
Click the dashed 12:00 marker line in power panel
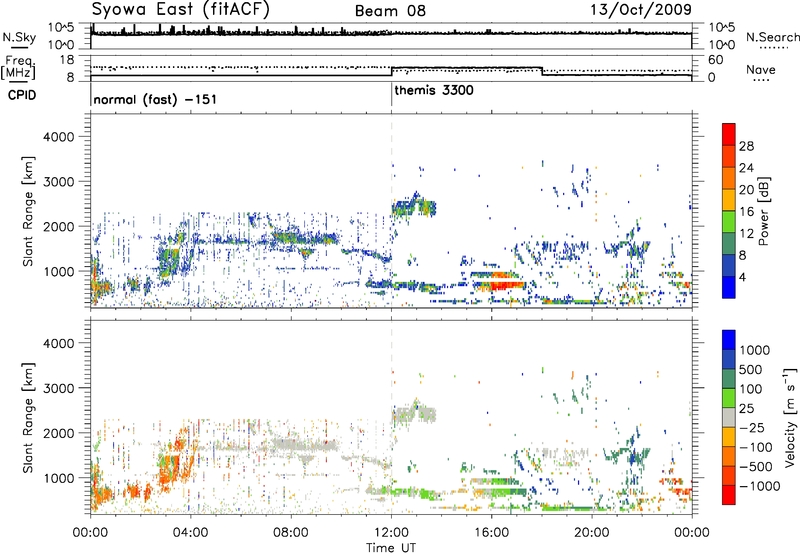tap(391, 210)
